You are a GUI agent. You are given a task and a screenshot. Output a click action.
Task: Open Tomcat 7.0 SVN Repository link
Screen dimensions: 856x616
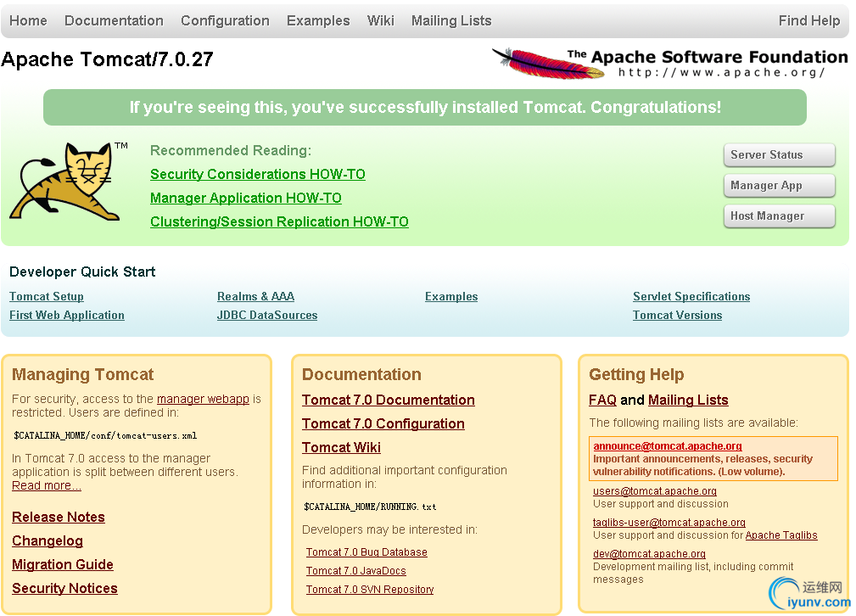370,589
